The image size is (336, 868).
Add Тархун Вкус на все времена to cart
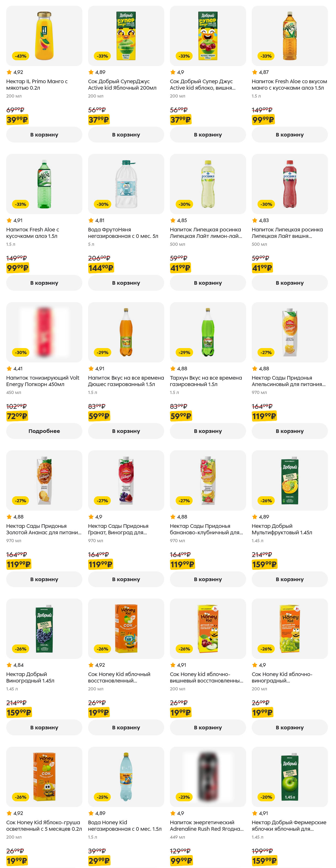pyautogui.click(x=208, y=431)
